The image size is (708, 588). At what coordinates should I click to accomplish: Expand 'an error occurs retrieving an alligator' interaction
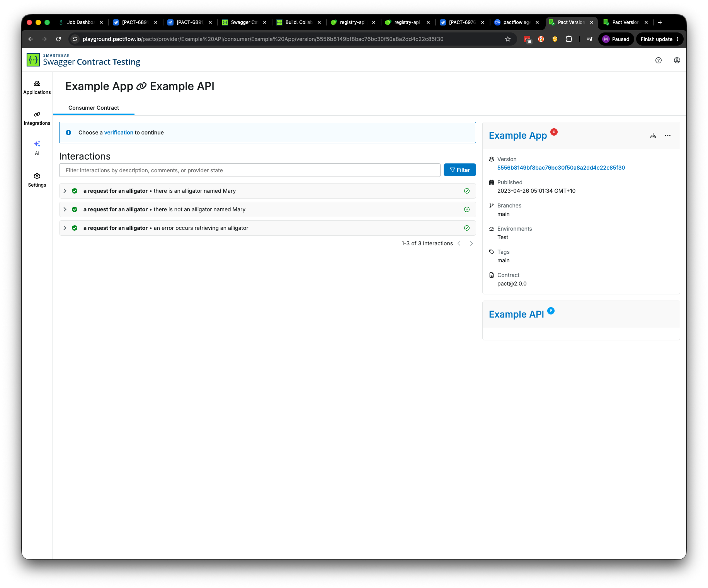(x=65, y=228)
